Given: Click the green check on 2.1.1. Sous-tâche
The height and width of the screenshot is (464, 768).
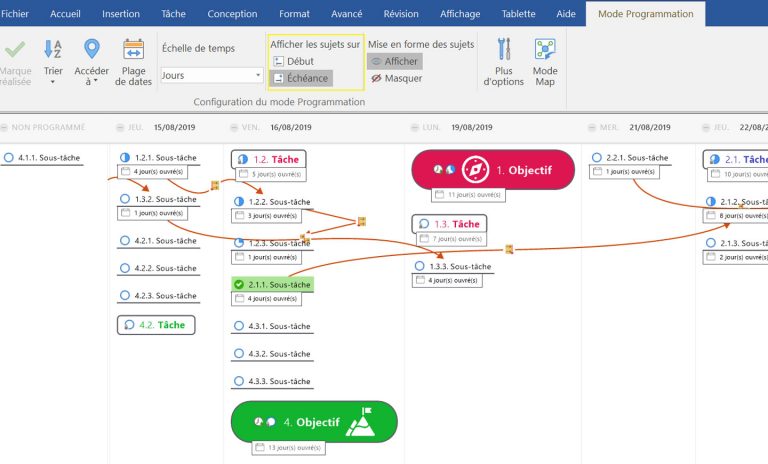Looking at the screenshot, I should (239, 285).
